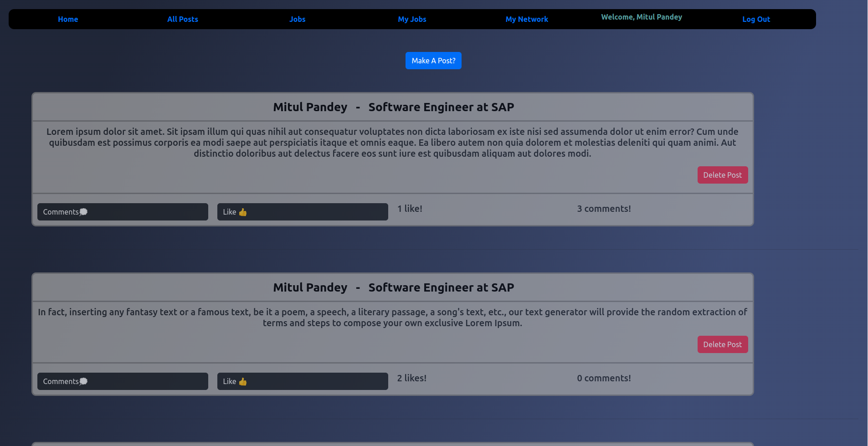Navigate to My Jobs

pyautogui.click(x=412, y=19)
